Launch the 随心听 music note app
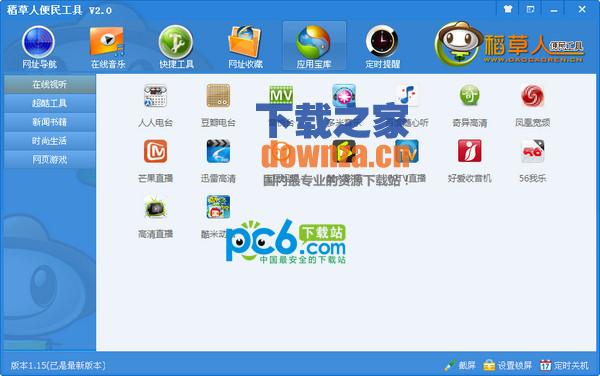 pos(407,94)
